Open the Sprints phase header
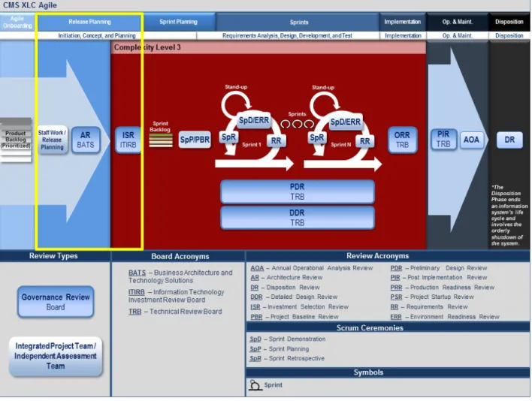Viewport: 532px width, 401px height. click(x=298, y=23)
